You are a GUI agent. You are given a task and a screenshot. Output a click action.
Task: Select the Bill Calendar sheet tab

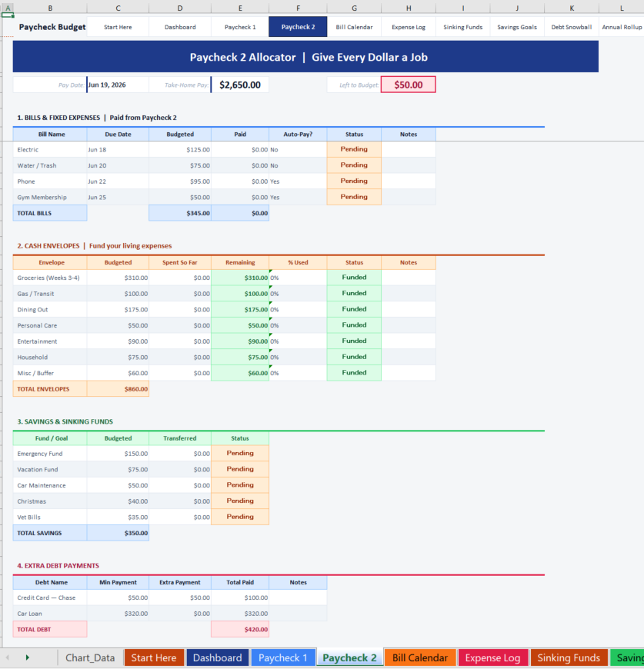pos(420,657)
